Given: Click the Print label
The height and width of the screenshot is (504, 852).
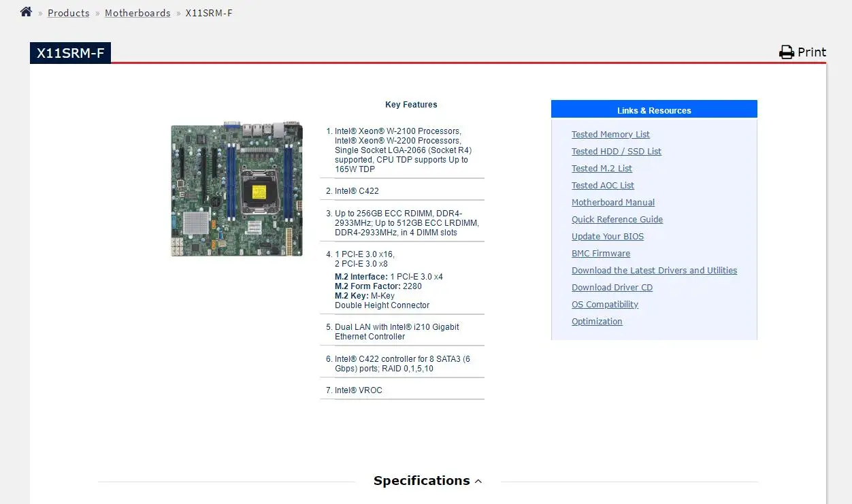Looking at the screenshot, I should (812, 52).
